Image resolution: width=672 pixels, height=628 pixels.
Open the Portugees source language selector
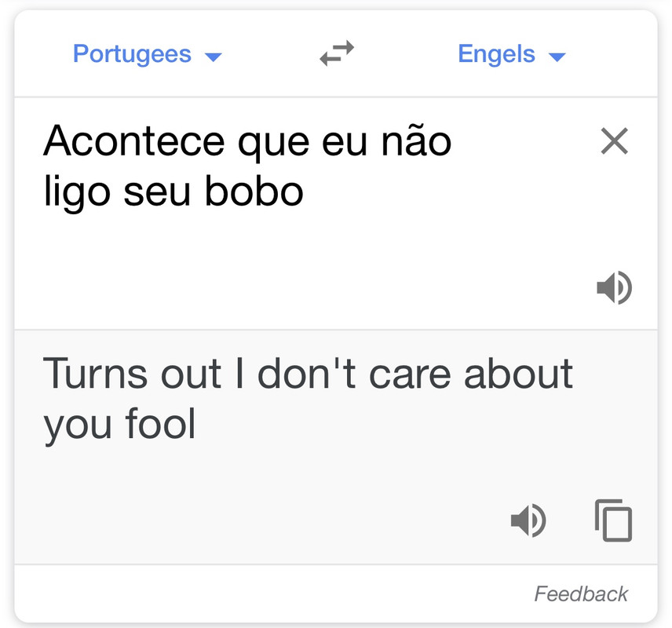(147, 54)
